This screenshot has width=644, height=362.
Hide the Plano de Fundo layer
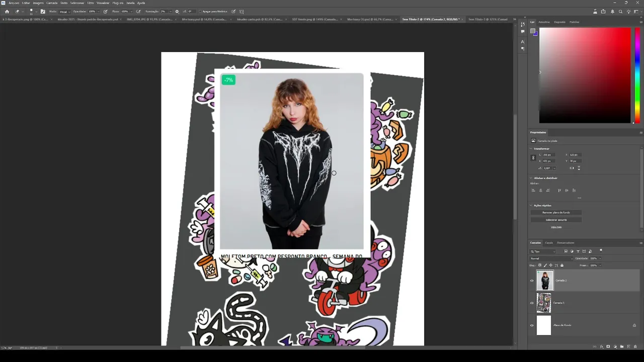click(x=532, y=325)
